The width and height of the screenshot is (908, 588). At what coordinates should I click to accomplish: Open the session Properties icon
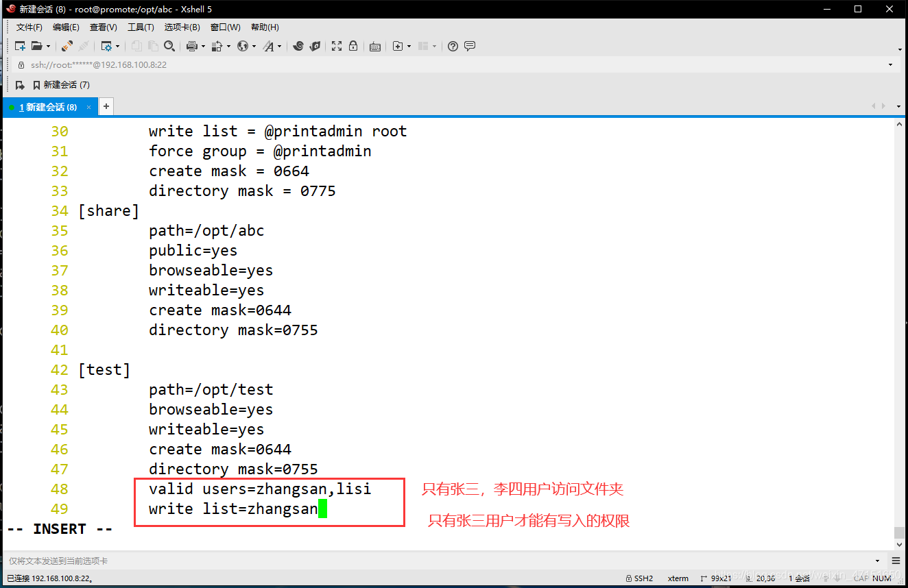coord(106,46)
